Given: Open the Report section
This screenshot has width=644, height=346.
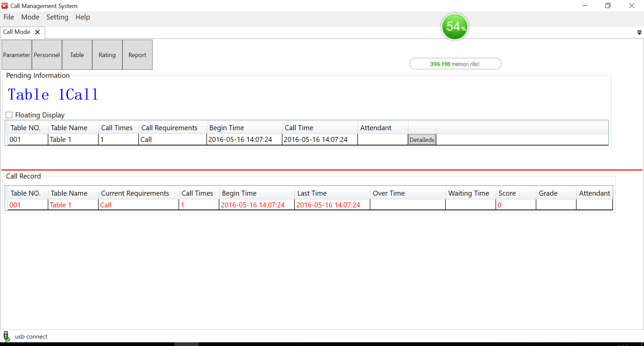Looking at the screenshot, I should click(138, 55).
